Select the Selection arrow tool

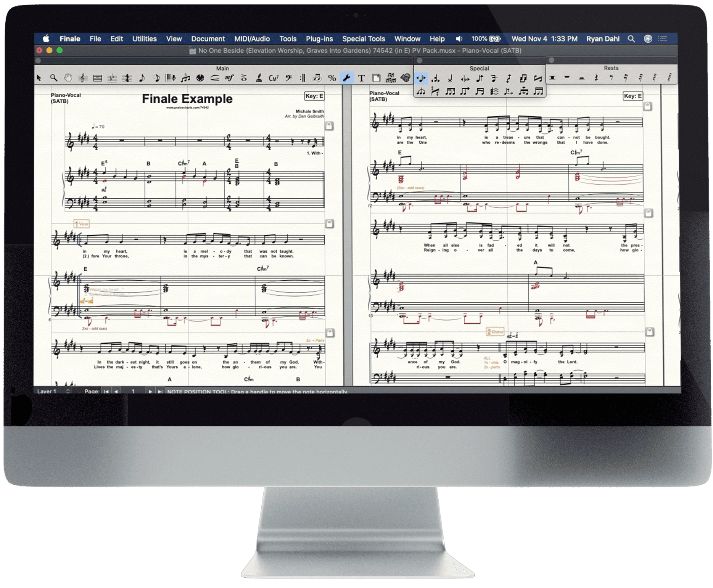(x=39, y=78)
